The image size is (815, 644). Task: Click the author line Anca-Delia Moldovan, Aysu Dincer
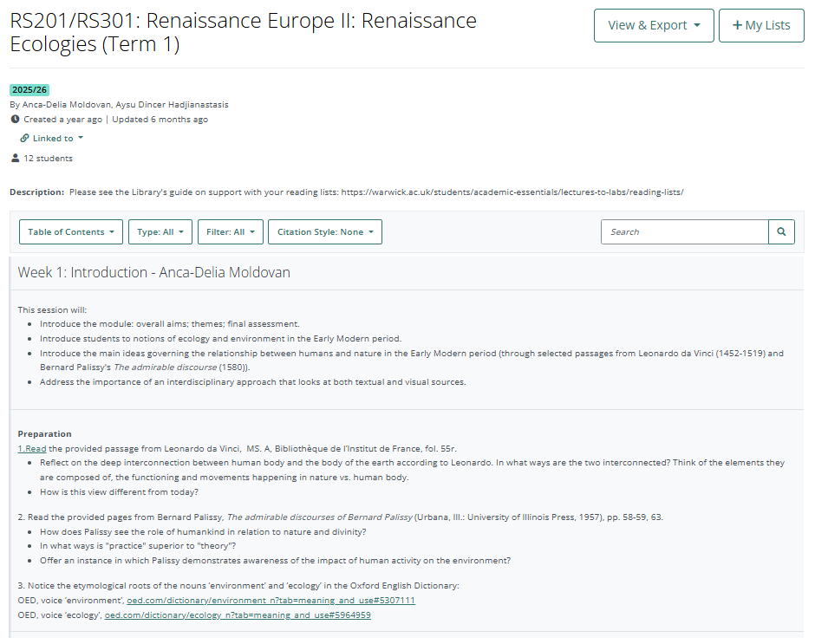[x=119, y=105]
